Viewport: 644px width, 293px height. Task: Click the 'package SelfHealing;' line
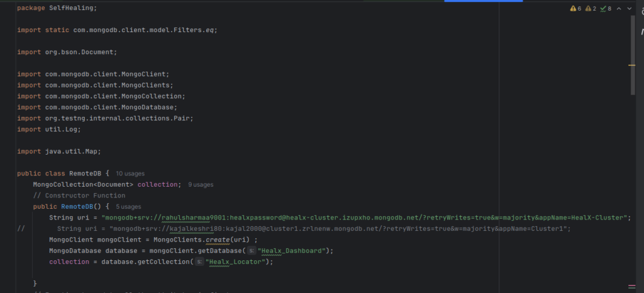[x=57, y=8]
